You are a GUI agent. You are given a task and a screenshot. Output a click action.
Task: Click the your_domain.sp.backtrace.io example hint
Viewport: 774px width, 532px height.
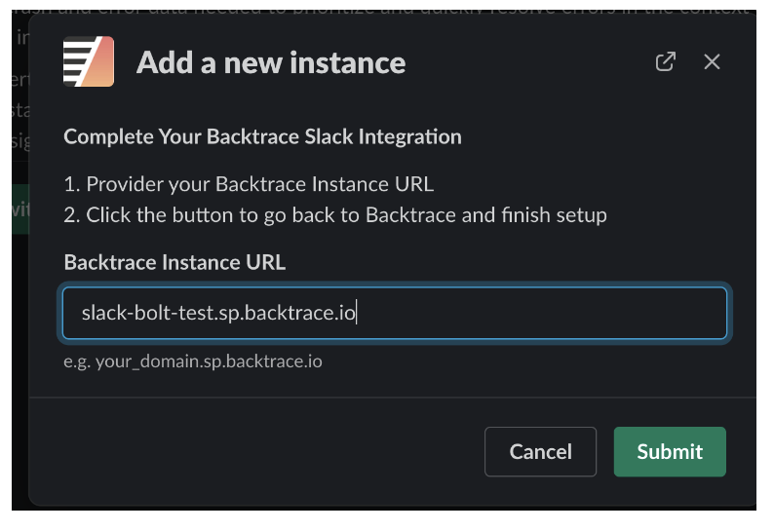point(193,361)
